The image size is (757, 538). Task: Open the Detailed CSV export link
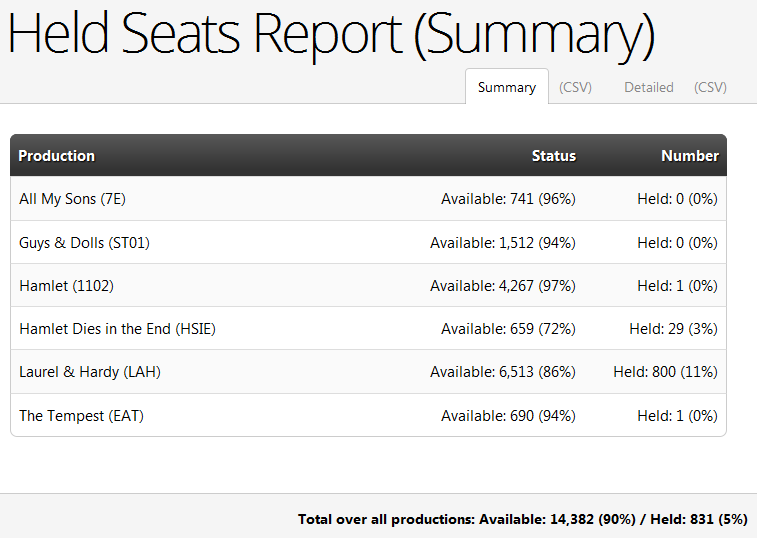[x=710, y=87]
